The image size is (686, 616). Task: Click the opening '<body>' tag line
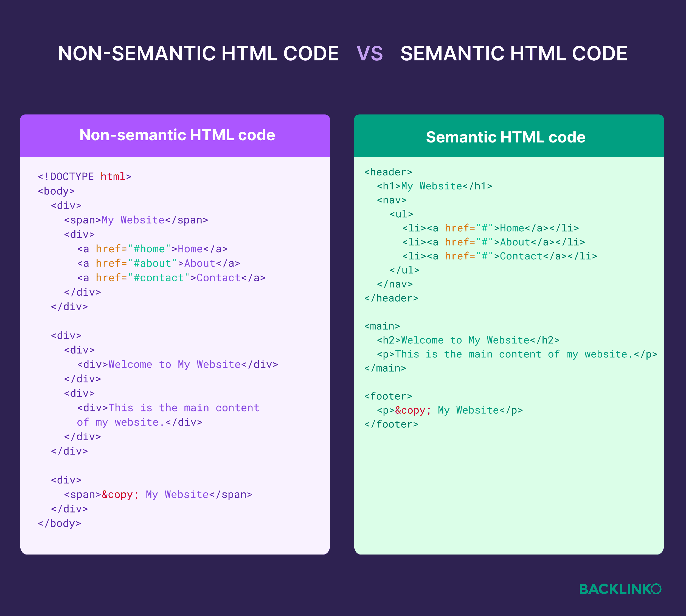click(x=56, y=191)
